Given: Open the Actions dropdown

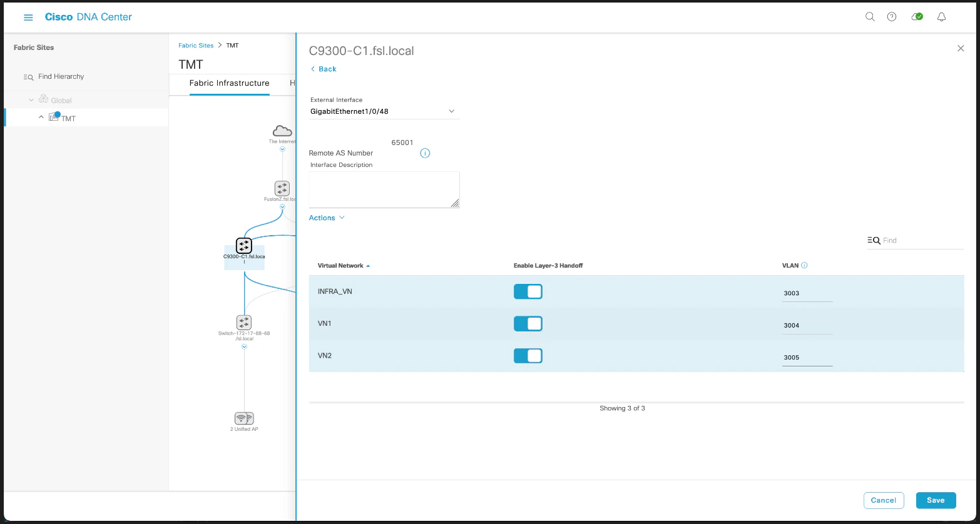Looking at the screenshot, I should pyautogui.click(x=327, y=218).
